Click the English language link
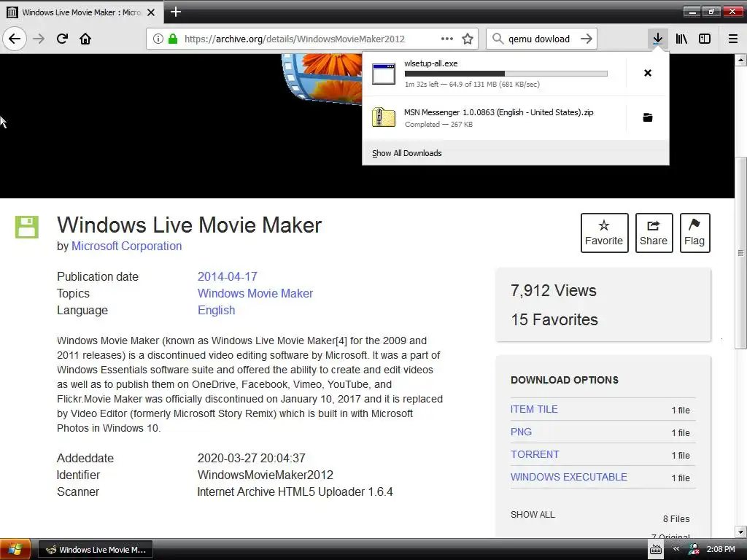This screenshot has height=560, width=747. click(216, 310)
